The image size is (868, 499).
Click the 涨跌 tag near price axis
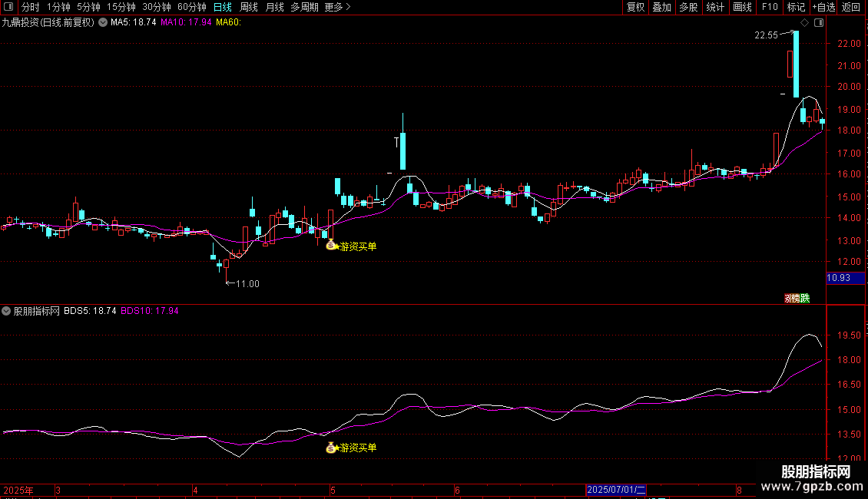point(797,298)
